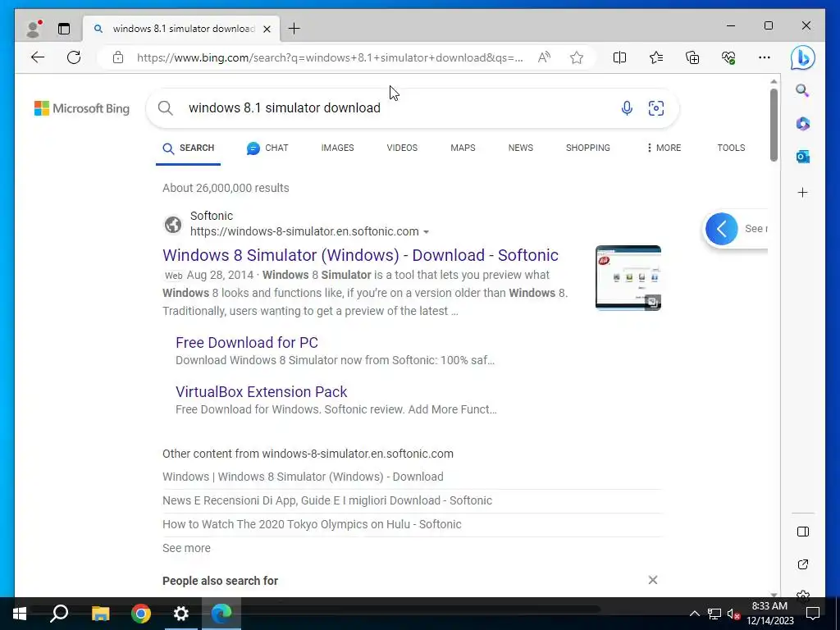View site information lock icon
Screen dimensions: 840x630
pos(118,57)
